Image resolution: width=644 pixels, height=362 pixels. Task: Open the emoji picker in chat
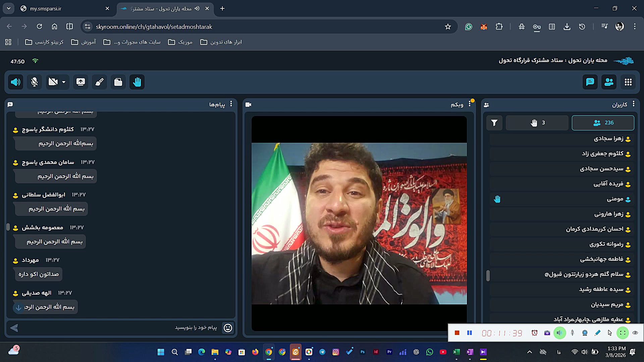tap(228, 328)
